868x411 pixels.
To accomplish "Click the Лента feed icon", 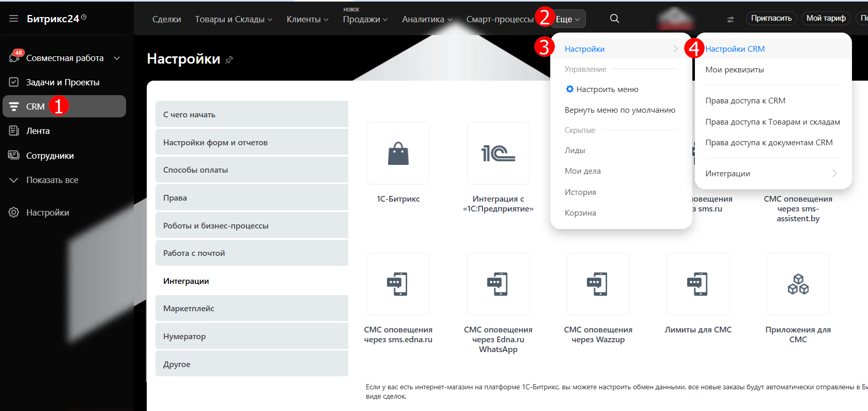I will pyautogui.click(x=14, y=131).
